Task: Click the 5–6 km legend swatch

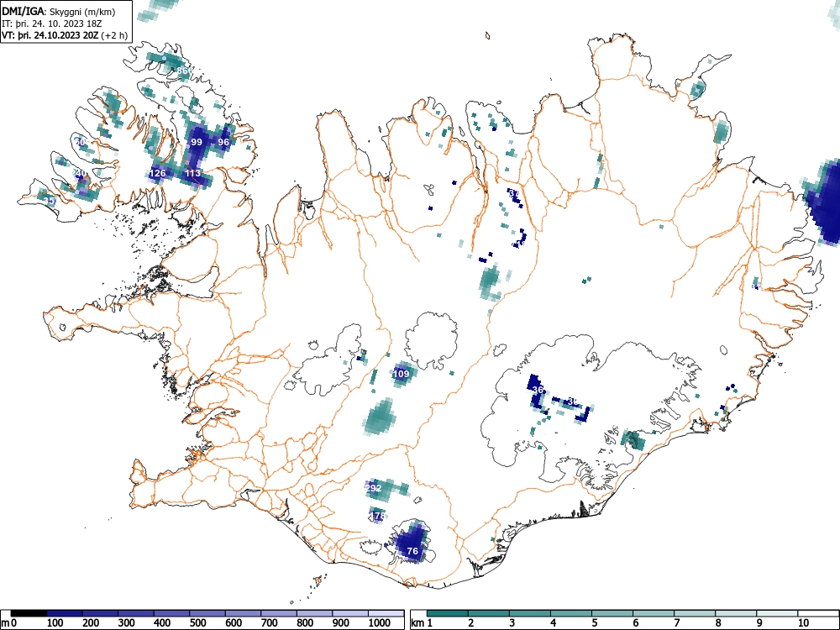Action: (x=612, y=613)
